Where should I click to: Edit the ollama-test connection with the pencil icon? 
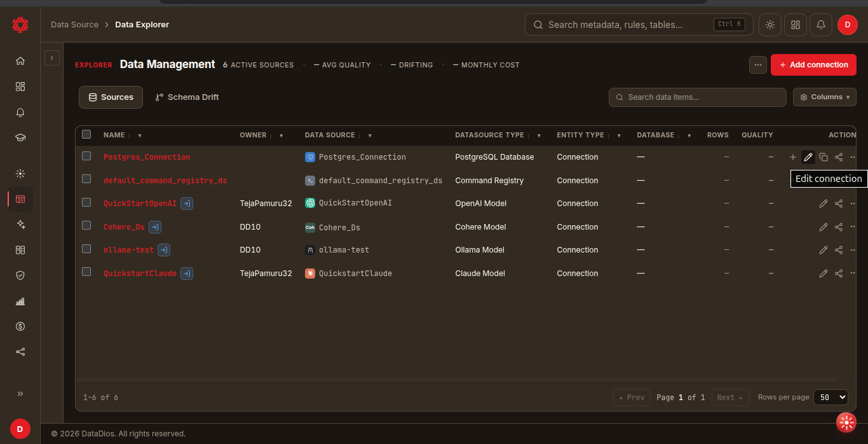pos(824,250)
